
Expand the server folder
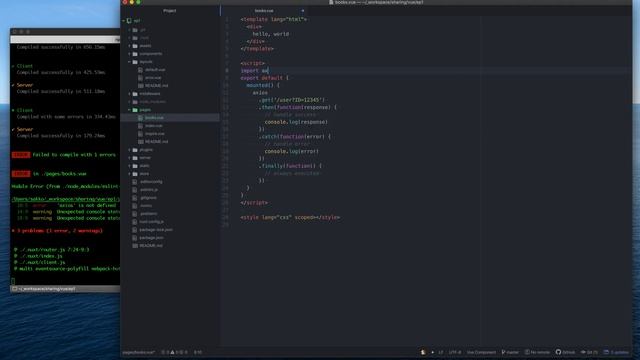130,158
